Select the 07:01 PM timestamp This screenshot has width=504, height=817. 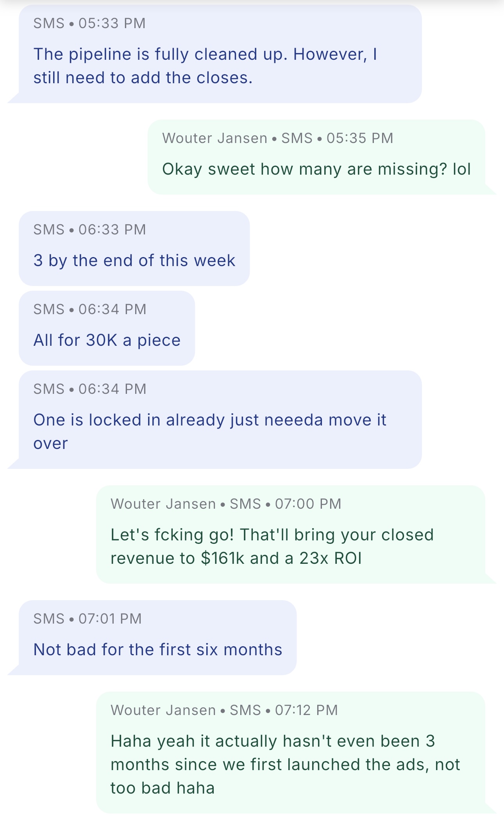tap(110, 619)
